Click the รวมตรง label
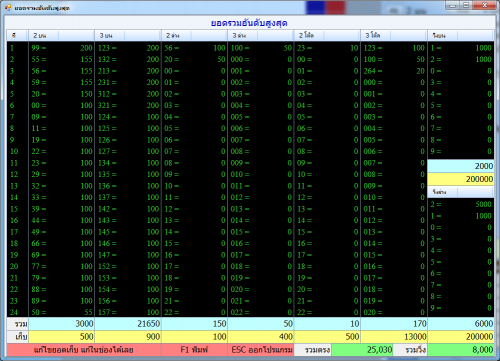Screen dimensions: 500x361 click(313, 350)
